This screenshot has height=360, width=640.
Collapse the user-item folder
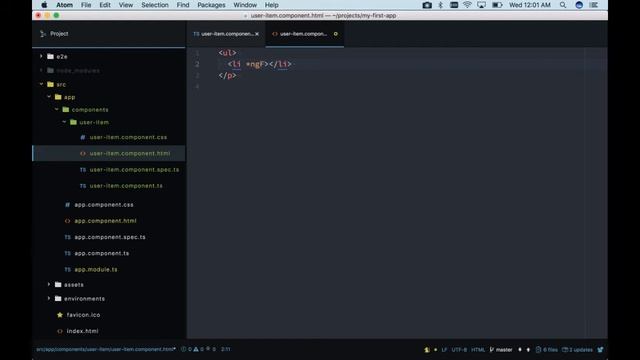point(64,122)
